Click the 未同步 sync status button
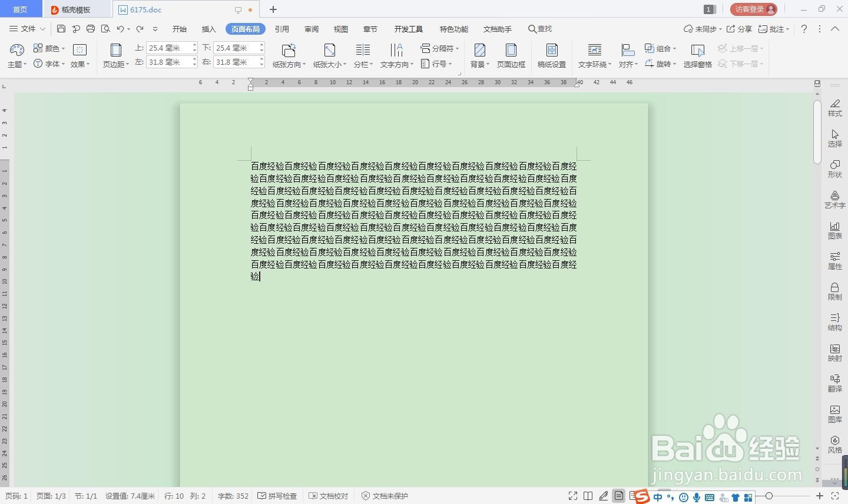 (x=702, y=29)
